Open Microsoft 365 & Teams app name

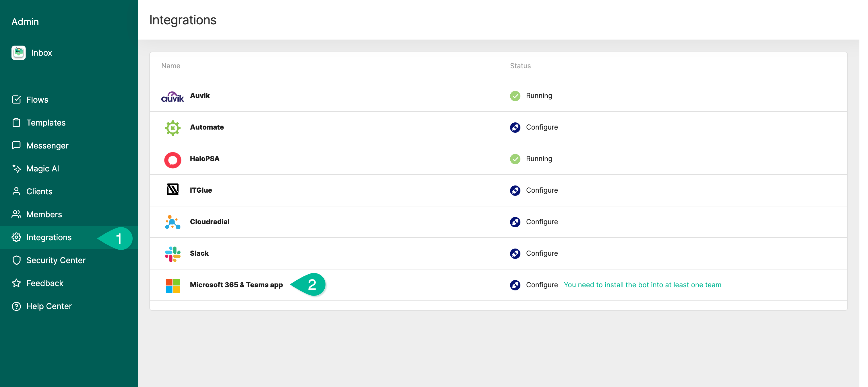(236, 285)
